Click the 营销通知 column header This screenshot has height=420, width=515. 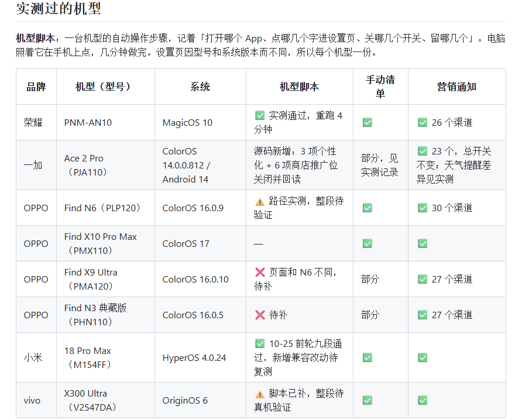point(456,87)
